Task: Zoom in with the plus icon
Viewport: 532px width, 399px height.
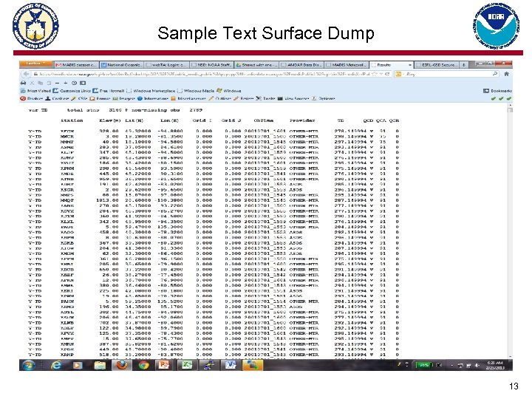Action: pyautogui.click(x=66, y=83)
